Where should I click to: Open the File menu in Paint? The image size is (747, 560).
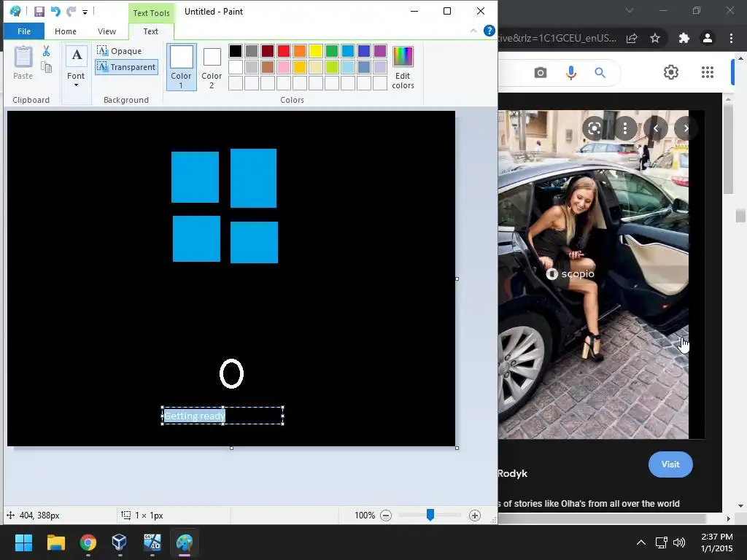24,31
